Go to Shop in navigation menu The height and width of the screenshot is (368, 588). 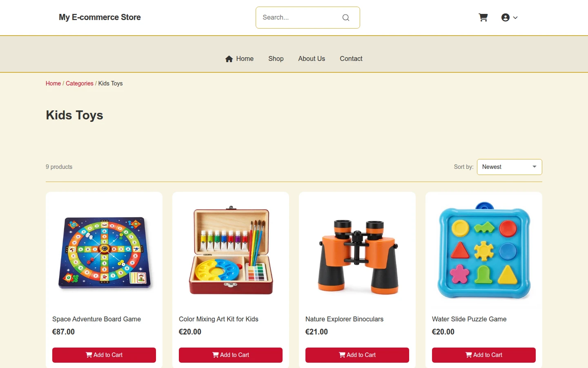(x=276, y=58)
